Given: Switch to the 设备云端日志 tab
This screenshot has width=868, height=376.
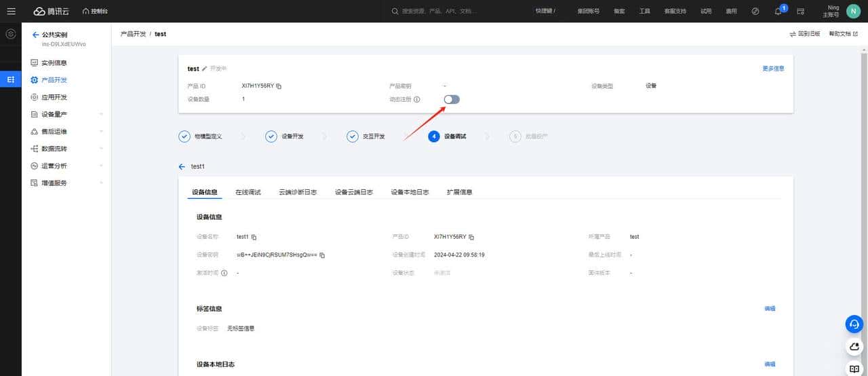Looking at the screenshot, I should tap(354, 192).
